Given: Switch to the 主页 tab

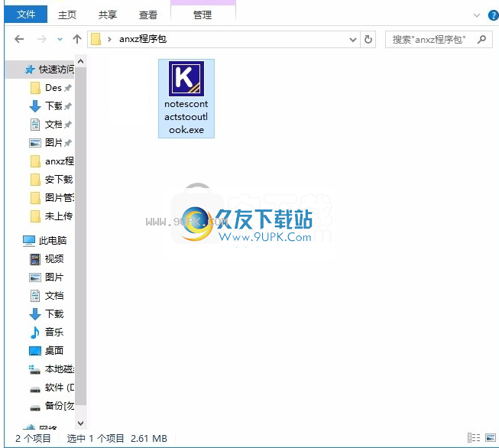Looking at the screenshot, I should click(67, 15).
